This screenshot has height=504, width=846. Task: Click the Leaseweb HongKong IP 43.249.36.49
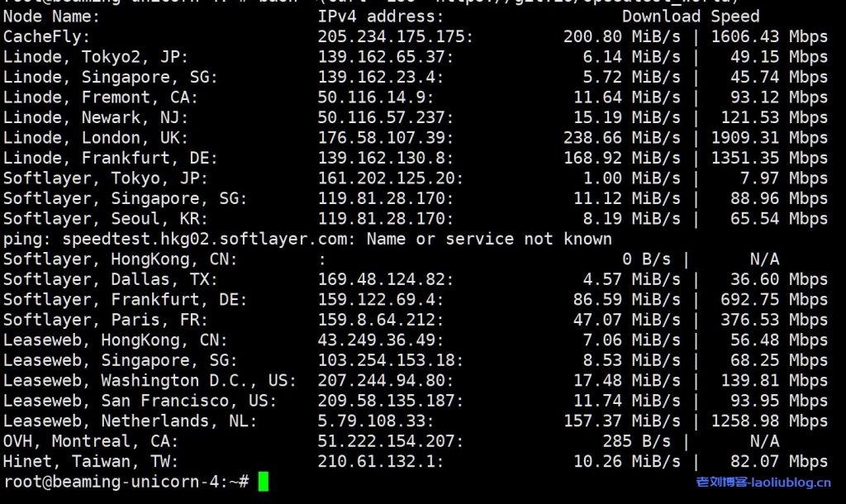point(381,340)
